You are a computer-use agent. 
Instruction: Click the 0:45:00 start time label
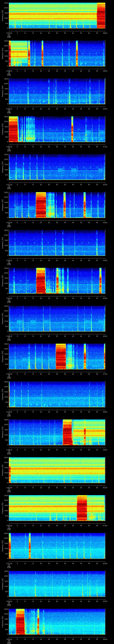(x=9, y=336)
